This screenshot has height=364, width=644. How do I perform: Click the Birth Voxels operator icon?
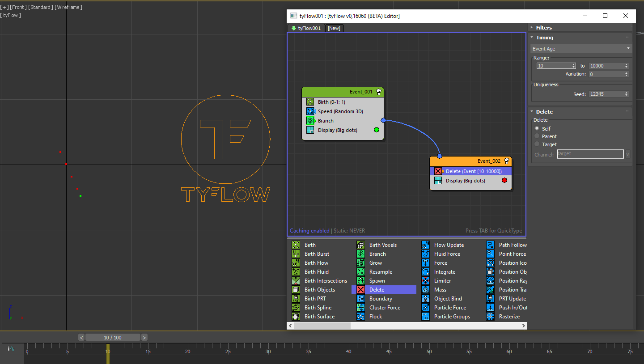360,245
